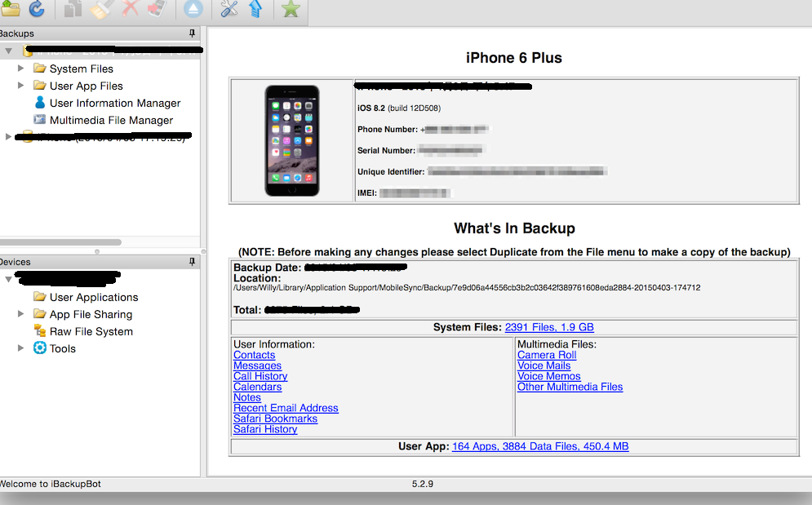The image size is (812, 505).
Task: Select Tools under Devices
Action: tap(63, 348)
